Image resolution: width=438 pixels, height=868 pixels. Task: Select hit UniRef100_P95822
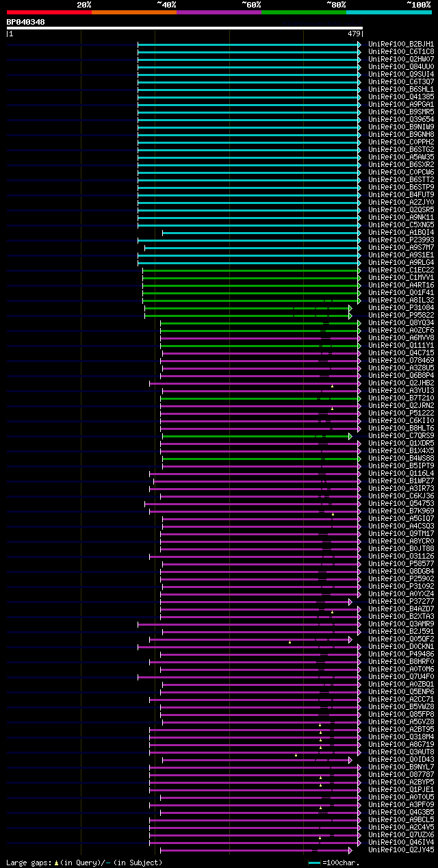(x=401, y=315)
